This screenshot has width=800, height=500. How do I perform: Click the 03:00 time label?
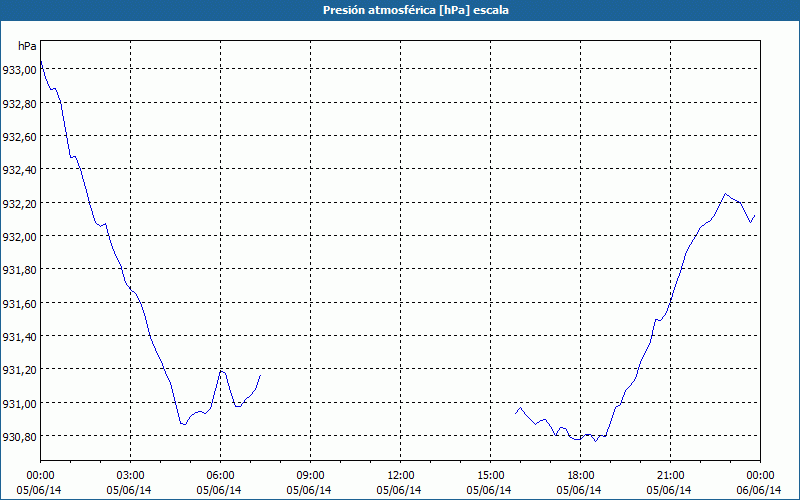tap(131, 476)
